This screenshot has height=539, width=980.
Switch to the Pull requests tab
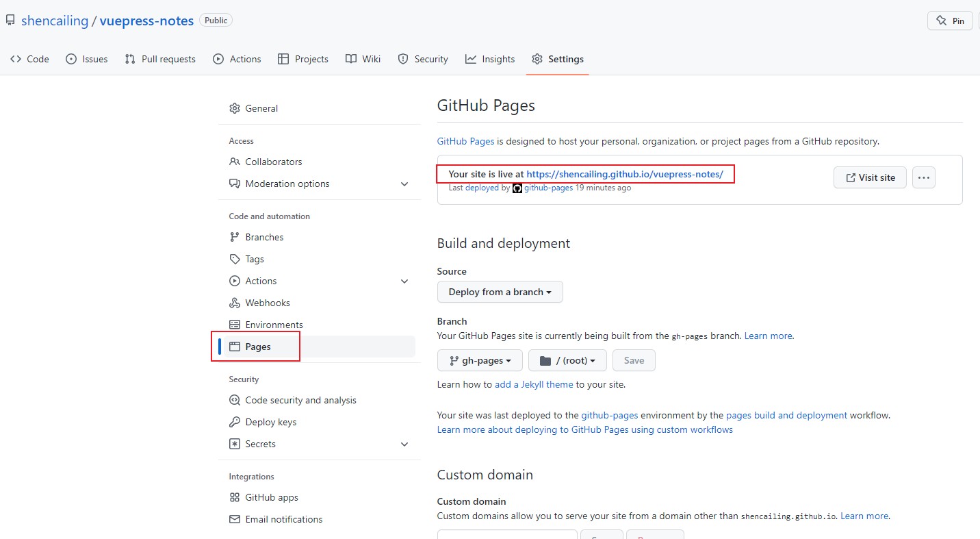point(160,59)
